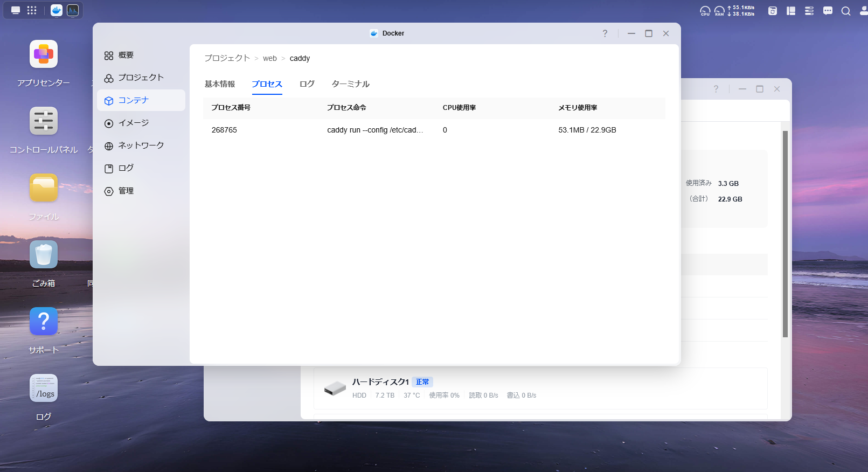Click the Docker icon in top taskbar
868x472 pixels.
coord(57,10)
